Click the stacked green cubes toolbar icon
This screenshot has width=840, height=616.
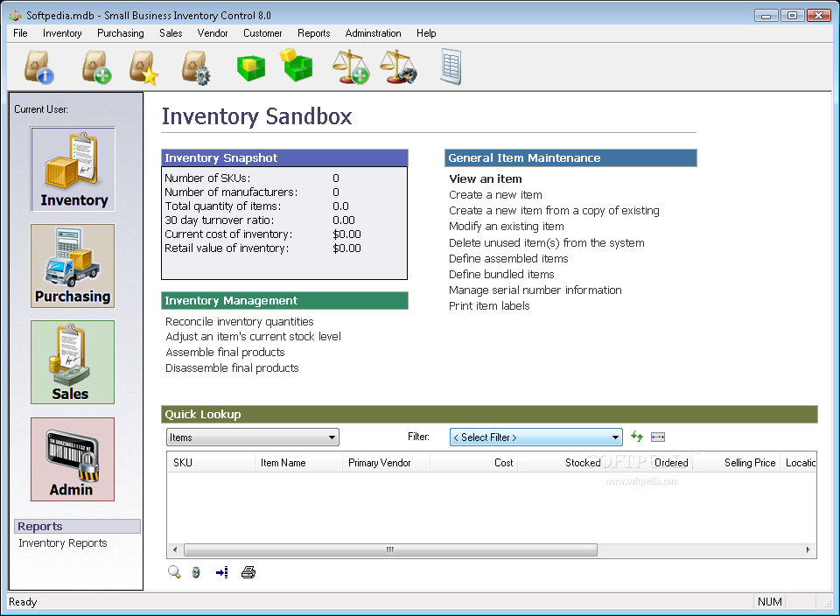point(297,66)
